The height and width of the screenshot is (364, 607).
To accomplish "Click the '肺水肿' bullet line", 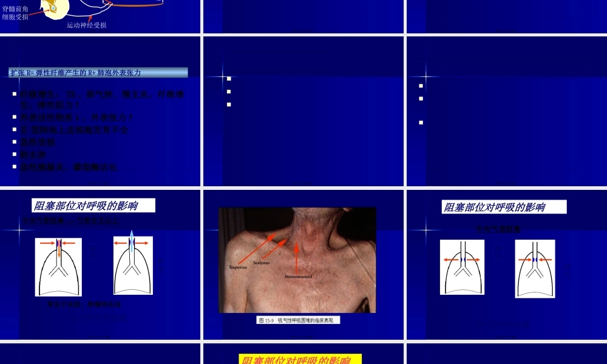I will 33,155.
